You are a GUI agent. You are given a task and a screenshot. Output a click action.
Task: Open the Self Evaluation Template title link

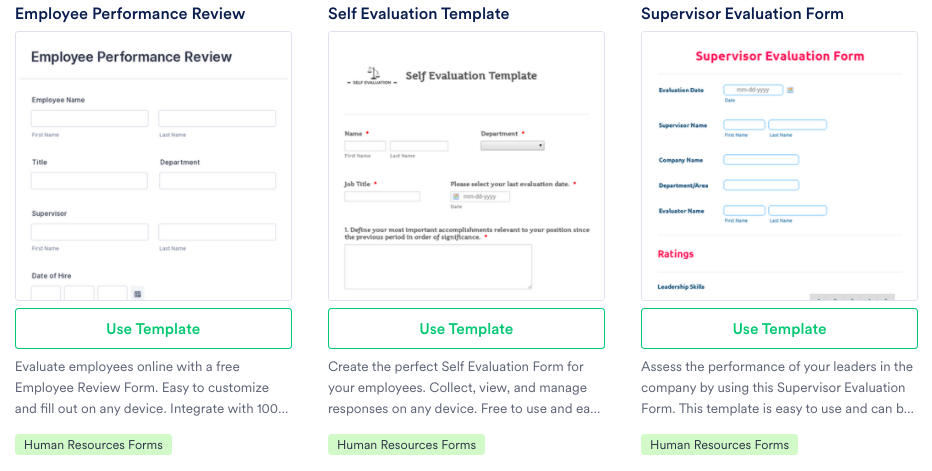pos(418,14)
